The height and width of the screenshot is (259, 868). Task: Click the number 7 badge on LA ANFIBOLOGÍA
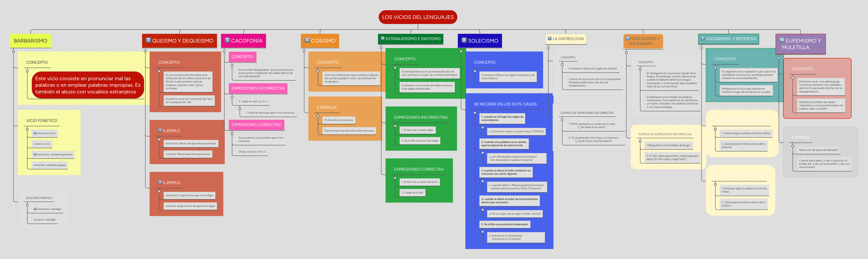pos(550,38)
